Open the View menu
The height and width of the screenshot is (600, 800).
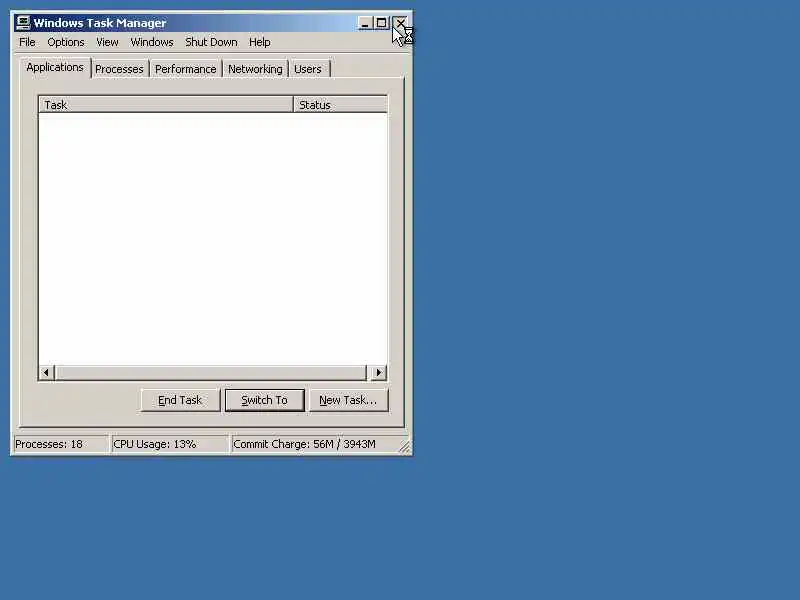tap(107, 42)
